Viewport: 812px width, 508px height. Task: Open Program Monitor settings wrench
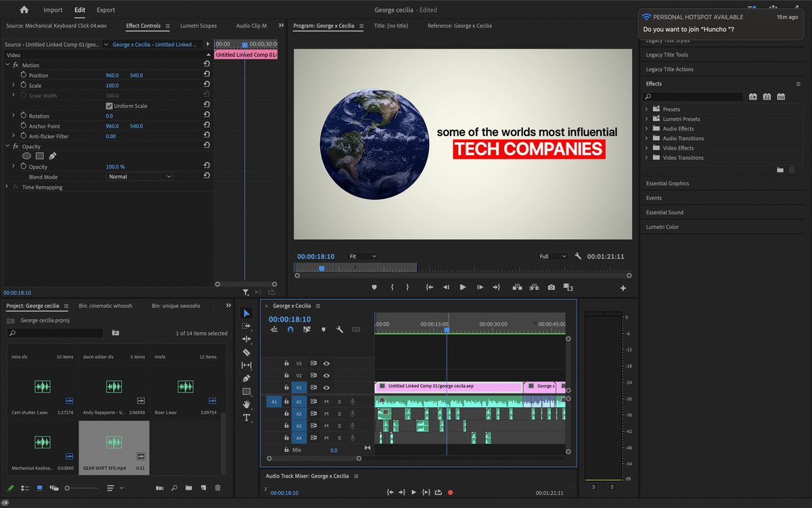pos(578,257)
